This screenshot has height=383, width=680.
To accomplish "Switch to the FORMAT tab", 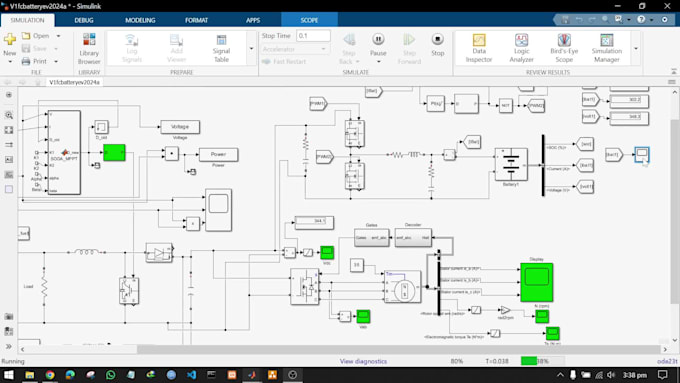I will [x=196, y=20].
